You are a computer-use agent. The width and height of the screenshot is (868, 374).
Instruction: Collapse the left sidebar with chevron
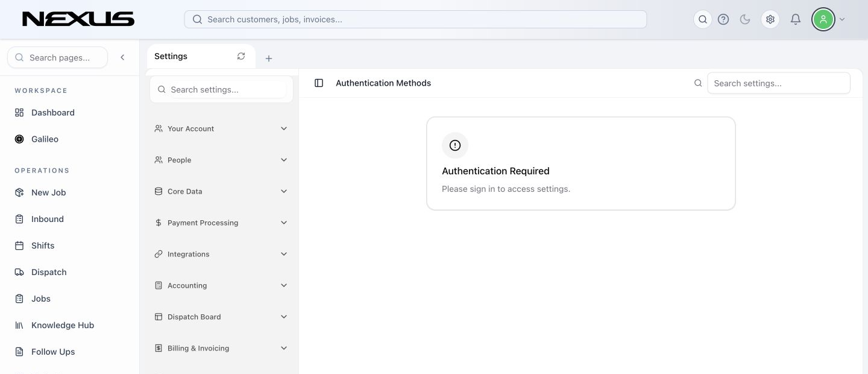click(122, 57)
